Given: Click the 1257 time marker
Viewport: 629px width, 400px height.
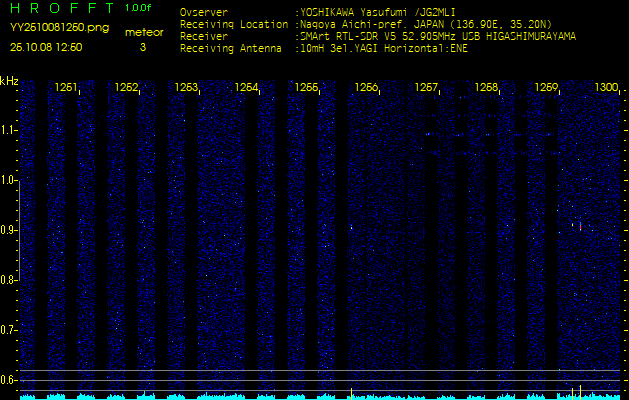Looking at the screenshot, I should [x=426, y=87].
